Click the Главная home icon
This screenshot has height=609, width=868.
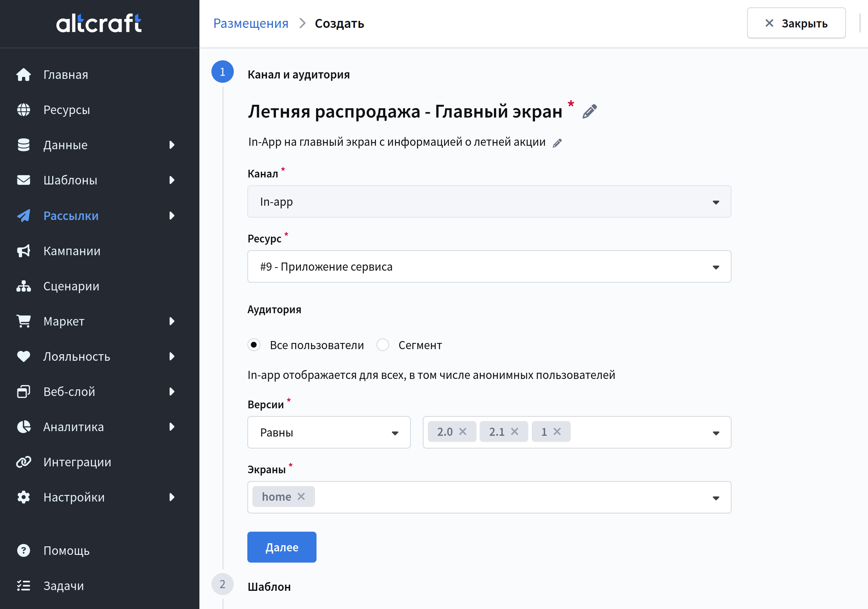click(x=24, y=75)
